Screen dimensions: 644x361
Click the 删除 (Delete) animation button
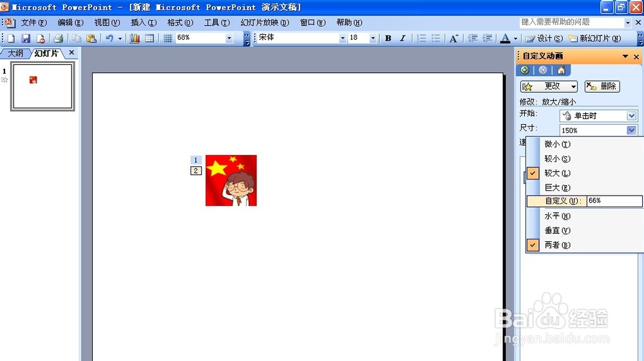click(602, 87)
